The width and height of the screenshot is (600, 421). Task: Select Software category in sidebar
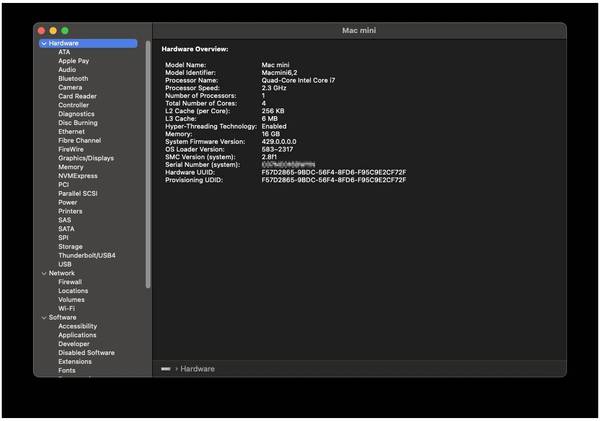(x=62, y=318)
